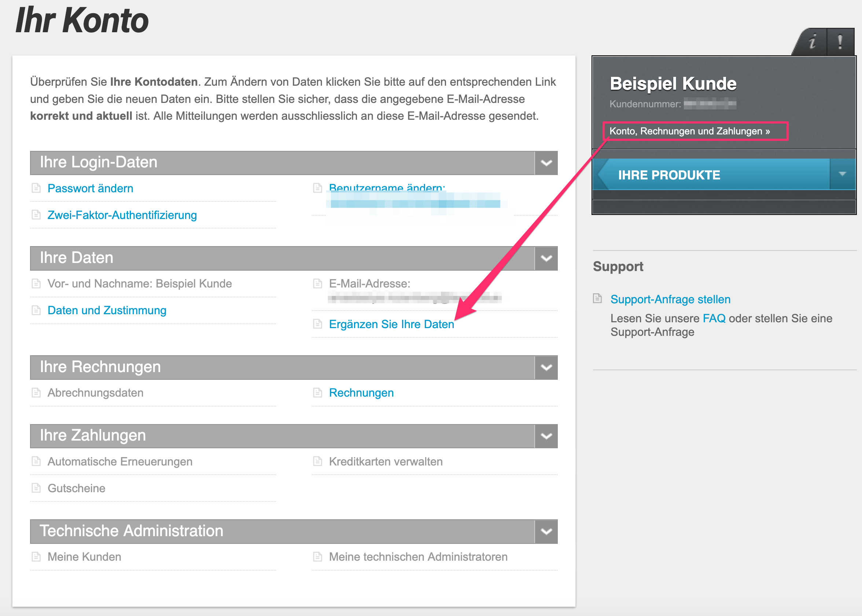The image size is (862, 616).
Task: Click the Beispiel Kunde customer name
Action: pyautogui.click(x=673, y=84)
